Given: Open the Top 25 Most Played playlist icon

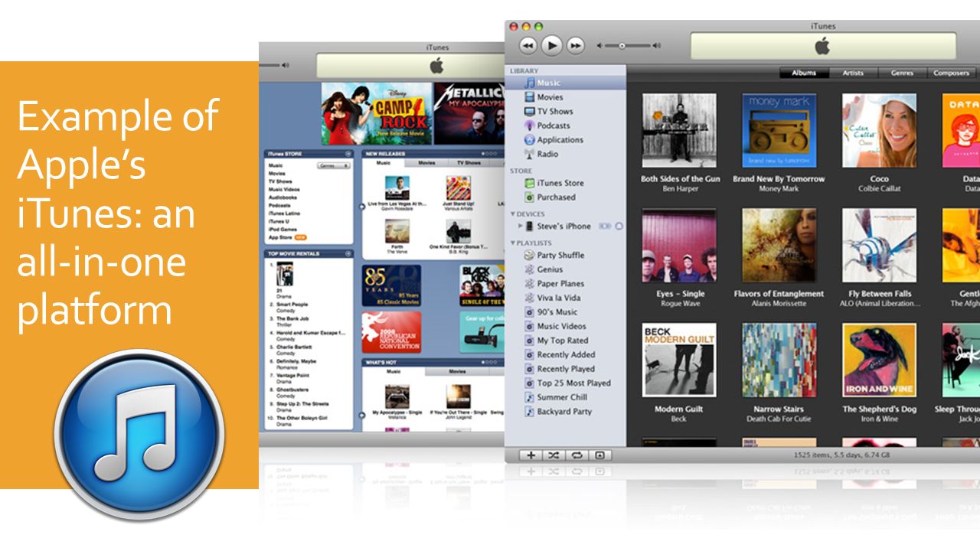Looking at the screenshot, I should [530, 383].
